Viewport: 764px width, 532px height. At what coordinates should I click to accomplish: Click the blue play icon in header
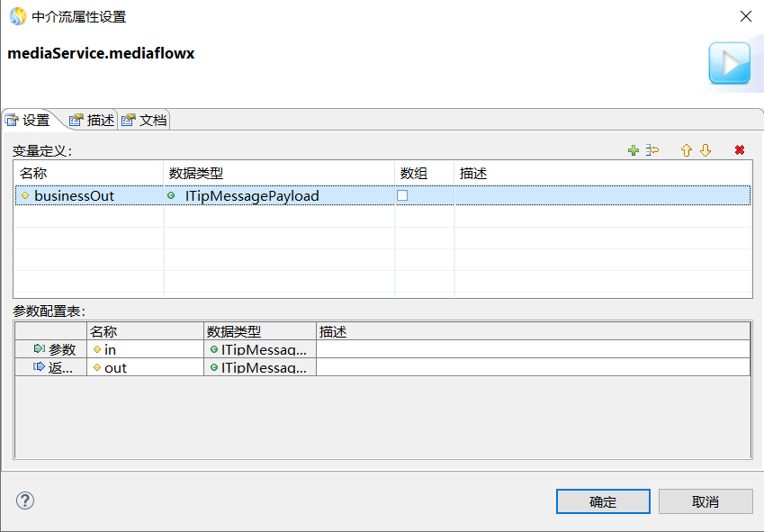click(729, 63)
